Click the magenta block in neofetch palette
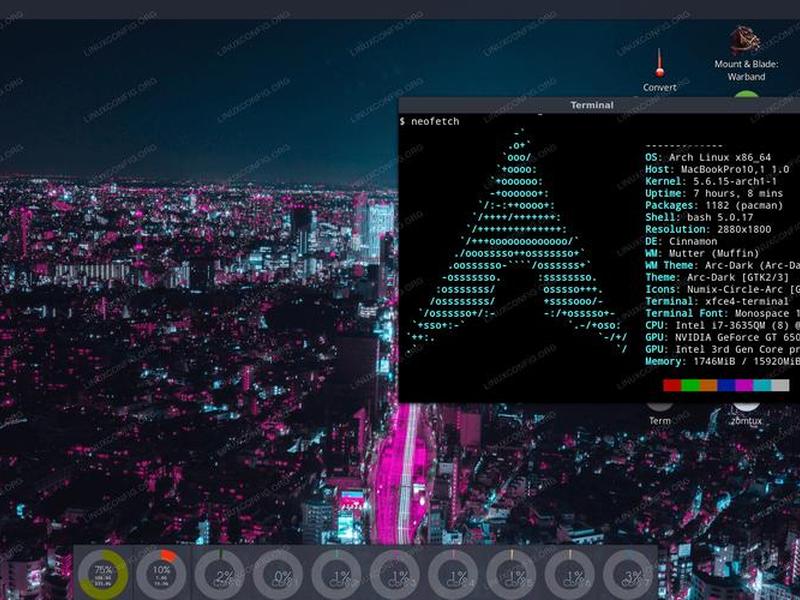 [x=744, y=385]
